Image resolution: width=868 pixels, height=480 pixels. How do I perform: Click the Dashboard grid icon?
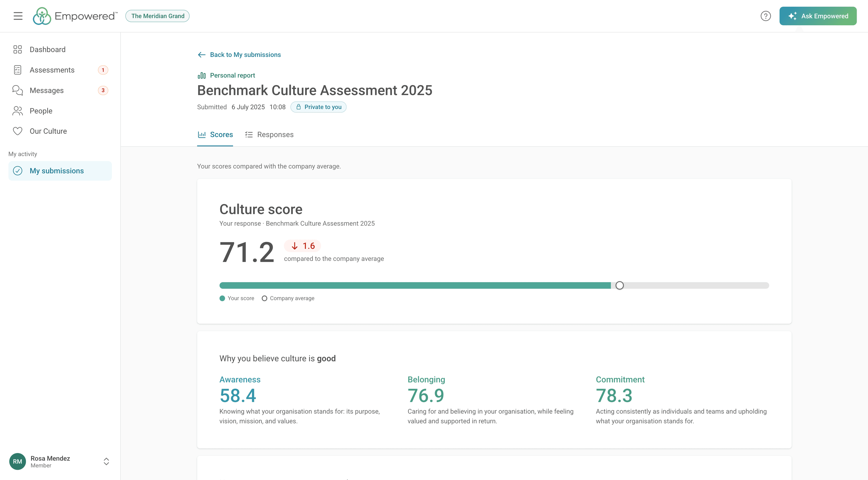pos(18,49)
